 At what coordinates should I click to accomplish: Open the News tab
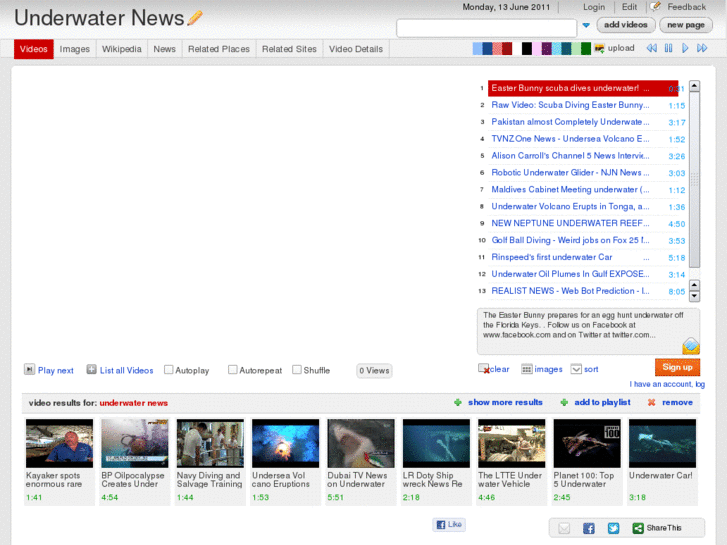click(165, 49)
